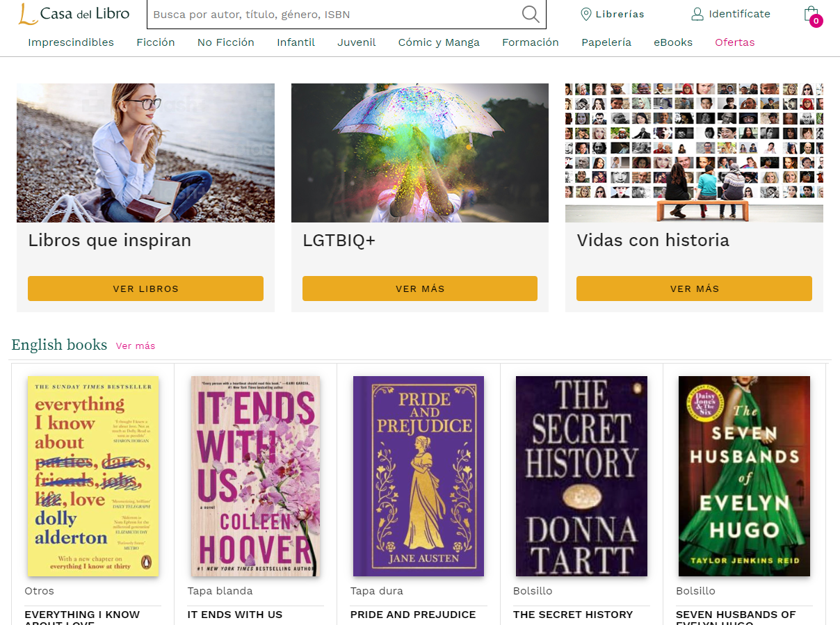Click the Vidas con historia banner image
The width and height of the screenshot is (840, 625).
coord(694,153)
